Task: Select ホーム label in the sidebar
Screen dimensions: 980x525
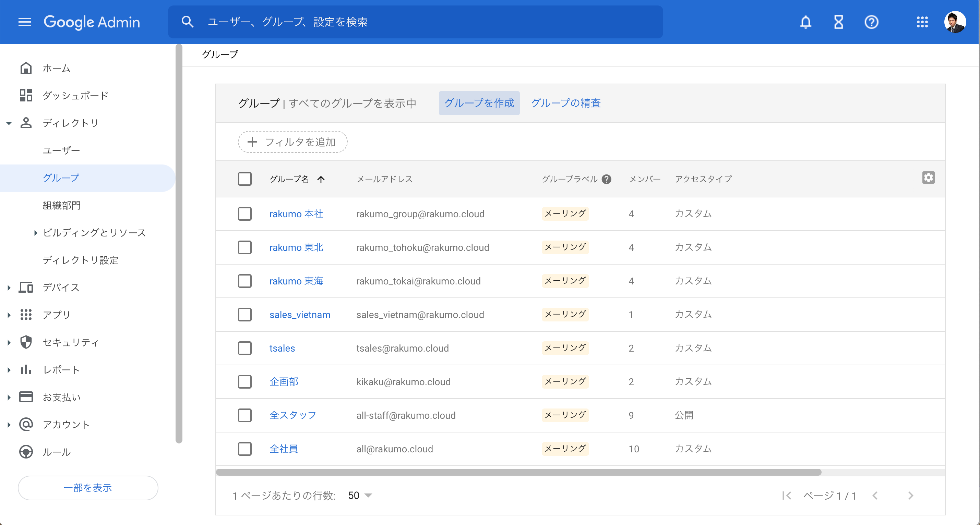Action: click(56, 68)
